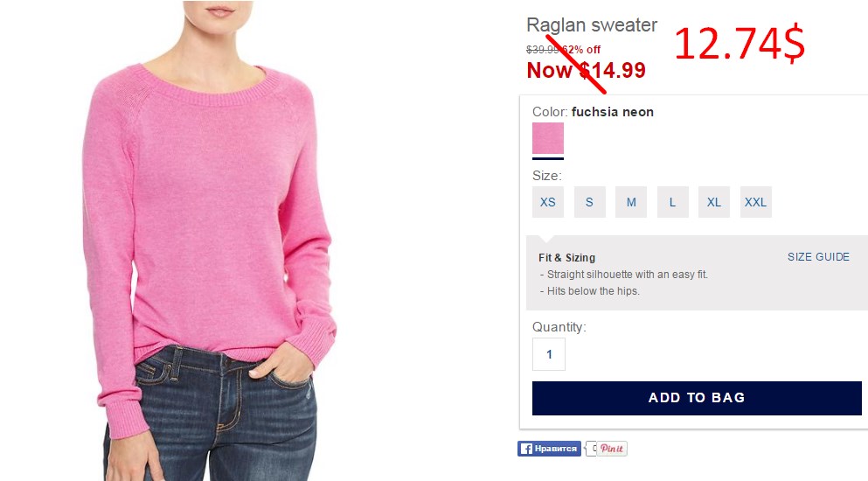Click the Now $14.99 sale price
The image size is (868, 481).
point(587,70)
